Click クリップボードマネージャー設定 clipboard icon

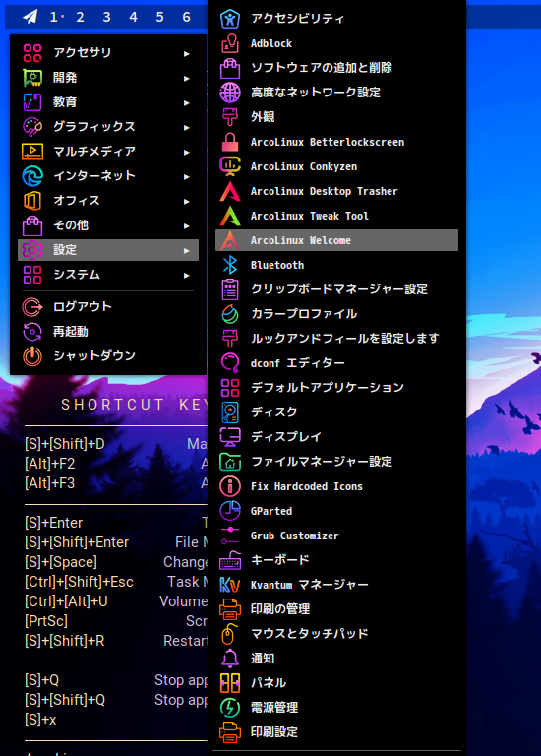(230, 289)
